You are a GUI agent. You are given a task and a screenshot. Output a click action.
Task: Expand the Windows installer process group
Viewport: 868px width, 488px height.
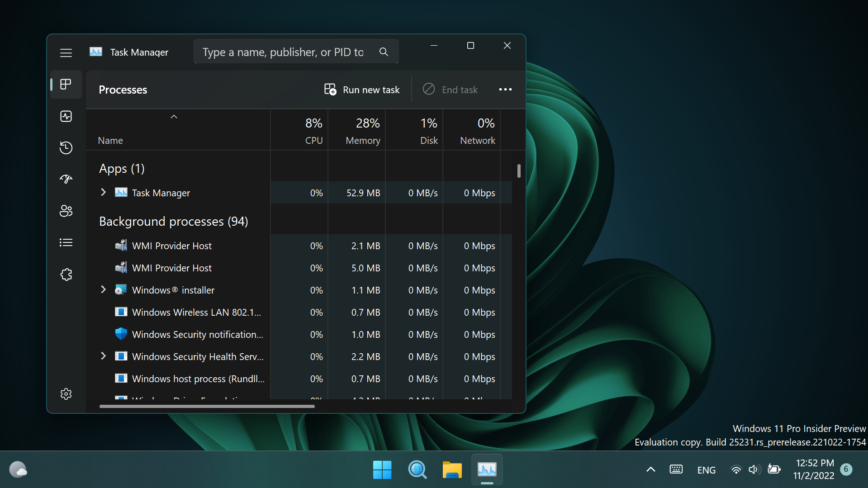click(x=103, y=289)
